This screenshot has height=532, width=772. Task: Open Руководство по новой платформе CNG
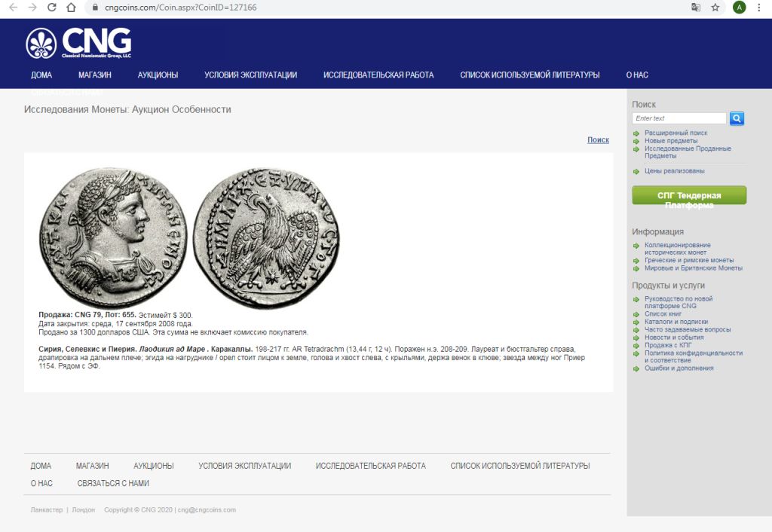click(x=679, y=302)
